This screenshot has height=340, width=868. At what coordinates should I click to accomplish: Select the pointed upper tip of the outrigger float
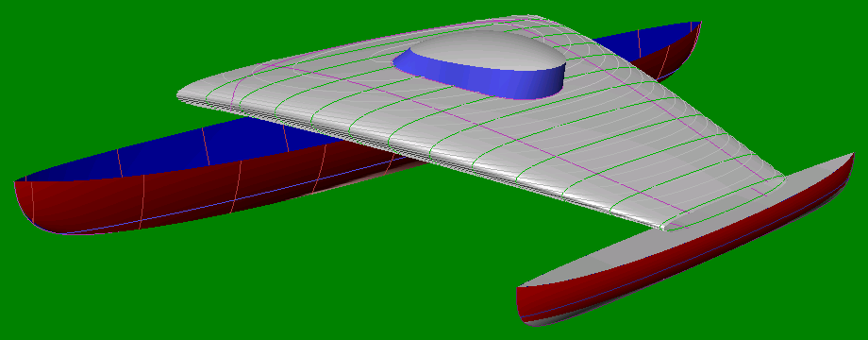pos(846,161)
